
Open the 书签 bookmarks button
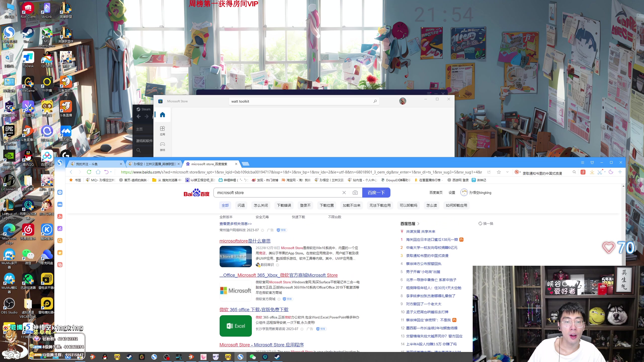click(x=75, y=180)
